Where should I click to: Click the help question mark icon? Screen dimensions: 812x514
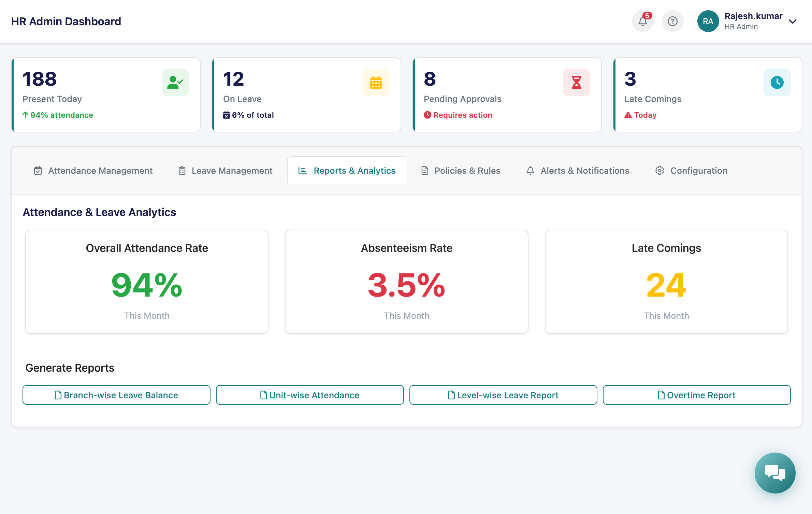tap(672, 21)
